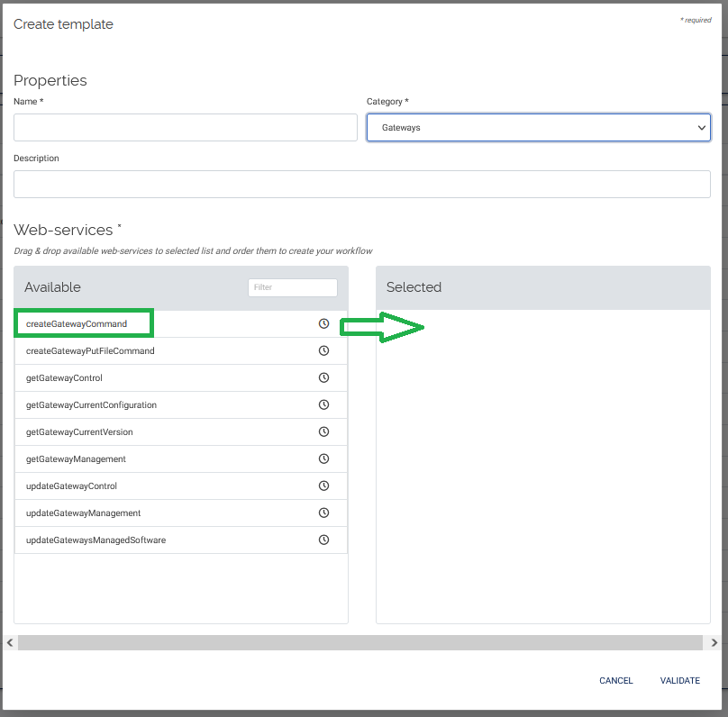Click the Name input field
This screenshot has height=717, width=728.
[x=186, y=128]
